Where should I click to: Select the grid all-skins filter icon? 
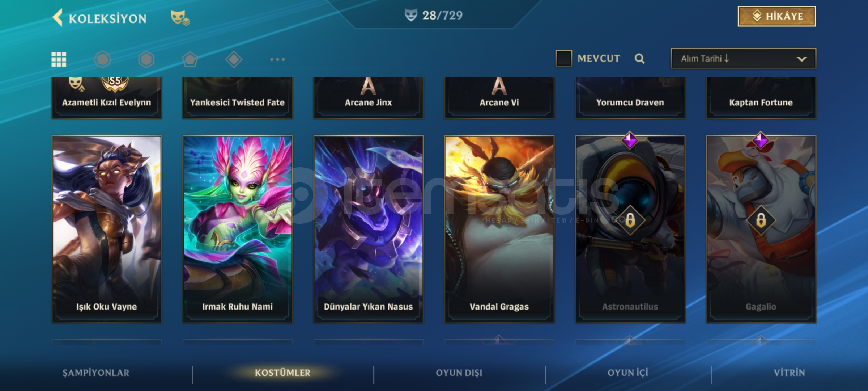59,59
